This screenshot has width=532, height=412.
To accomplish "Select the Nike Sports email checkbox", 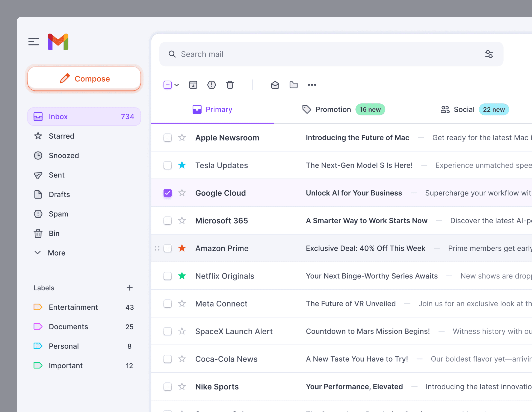I will pos(168,387).
